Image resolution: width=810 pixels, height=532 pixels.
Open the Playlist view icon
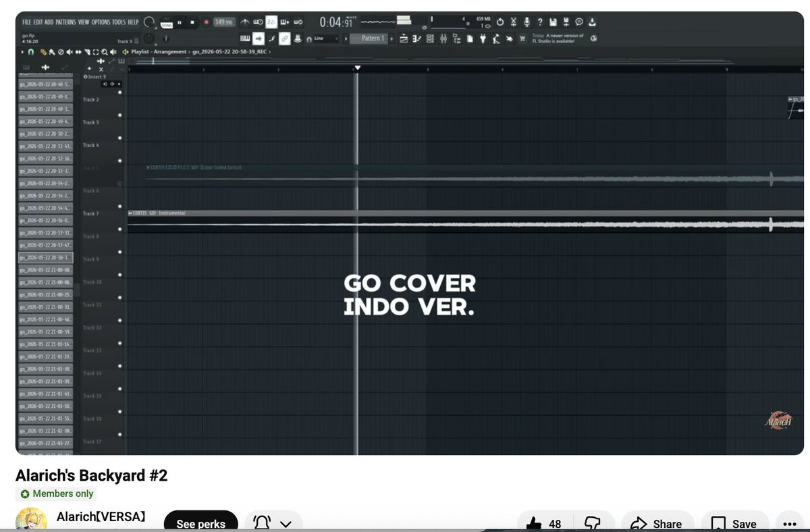[404, 39]
